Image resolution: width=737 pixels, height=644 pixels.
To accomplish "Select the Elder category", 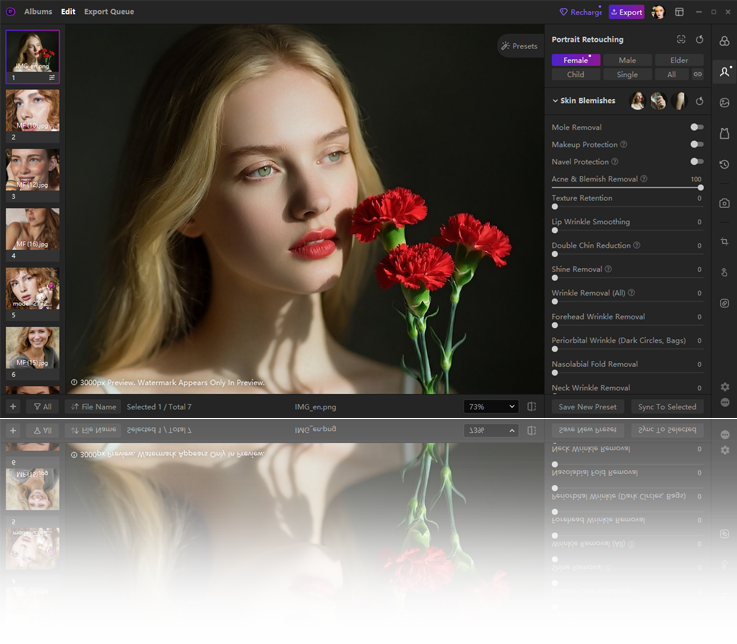I will pos(679,60).
